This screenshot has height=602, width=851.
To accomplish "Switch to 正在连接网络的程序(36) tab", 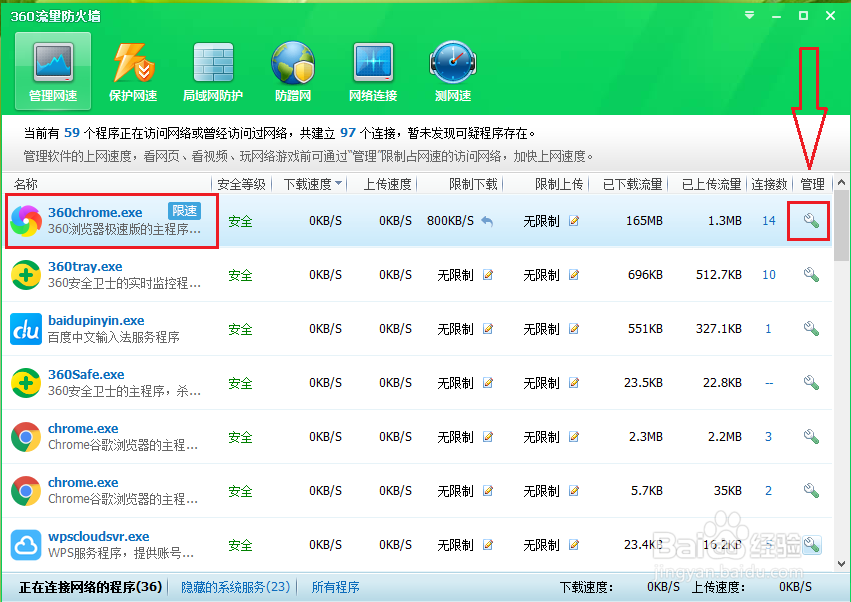I will coord(90,587).
